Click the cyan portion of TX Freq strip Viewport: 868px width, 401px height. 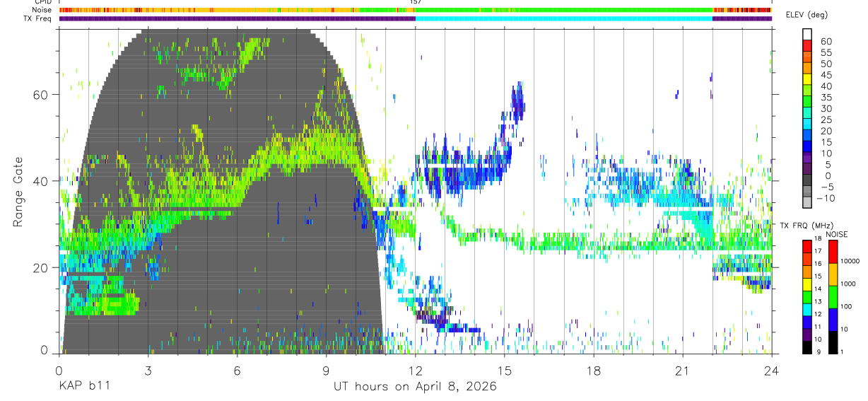(x=563, y=18)
